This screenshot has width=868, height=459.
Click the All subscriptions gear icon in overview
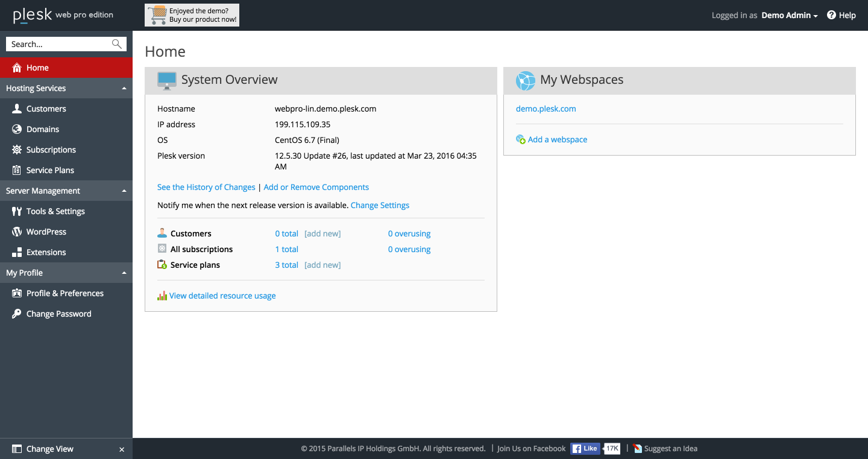click(x=162, y=248)
